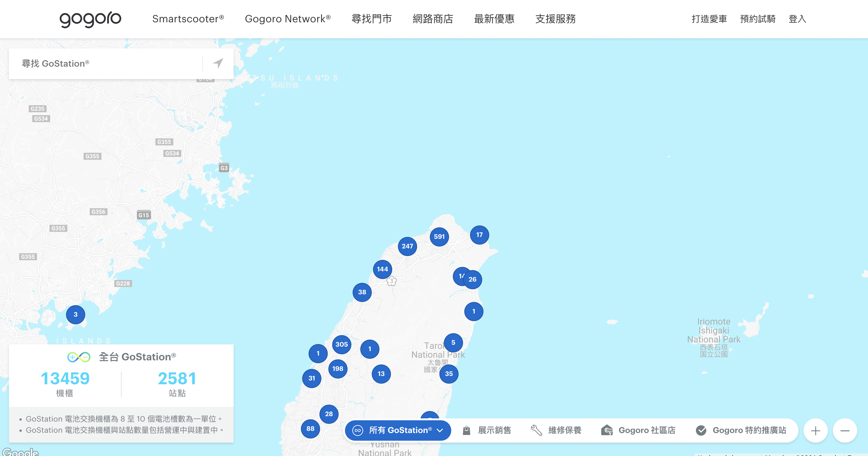
Task: Open the 28 station cluster marker
Action: 329,414
